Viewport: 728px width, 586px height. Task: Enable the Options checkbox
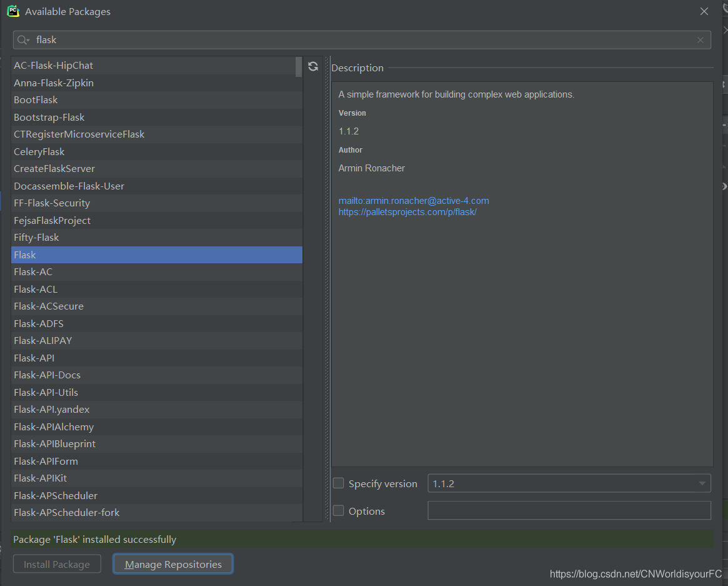point(339,511)
